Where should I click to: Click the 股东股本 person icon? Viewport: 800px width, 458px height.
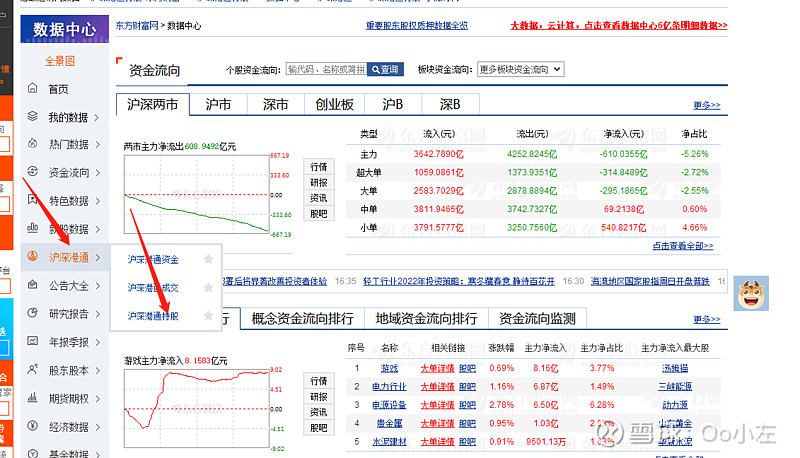coord(33,369)
